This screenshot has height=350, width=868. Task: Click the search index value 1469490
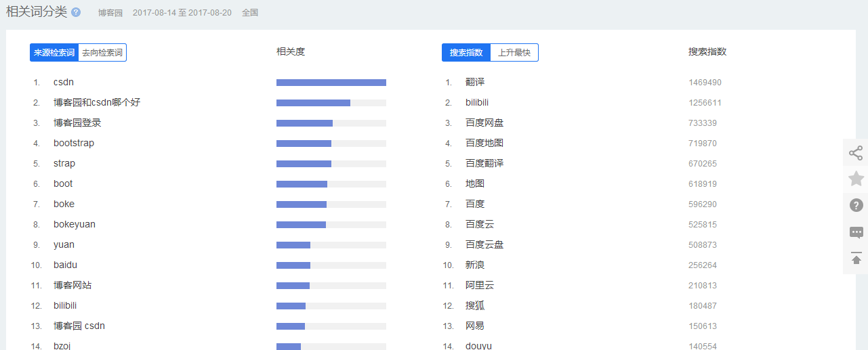click(705, 83)
